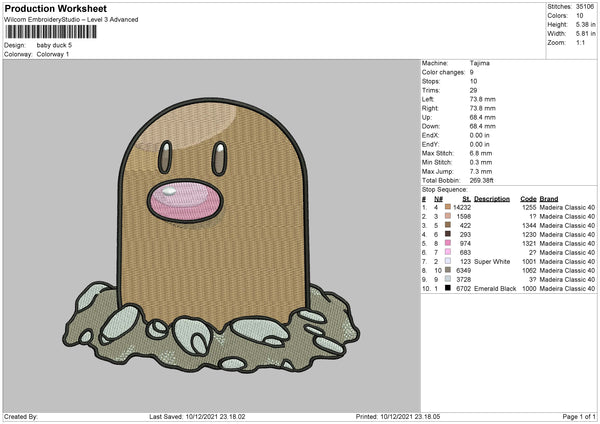The image size is (600, 424).
Task: Click the 'Page 1 of 1' indicator
Action: [x=579, y=416]
